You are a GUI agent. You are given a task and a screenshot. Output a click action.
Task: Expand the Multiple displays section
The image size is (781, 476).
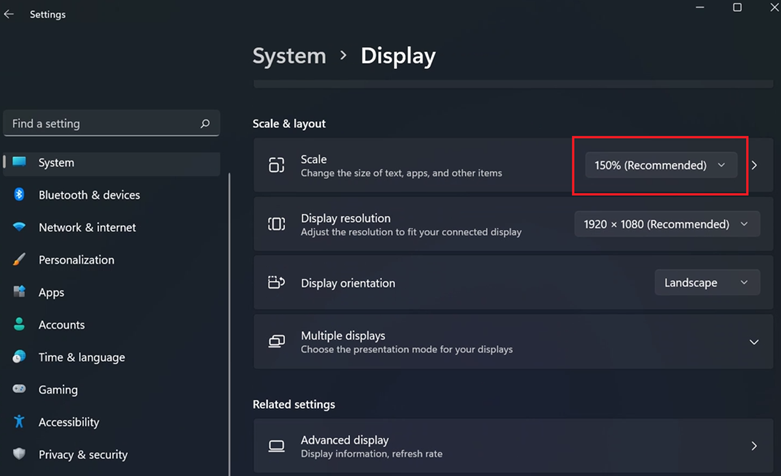[754, 342]
